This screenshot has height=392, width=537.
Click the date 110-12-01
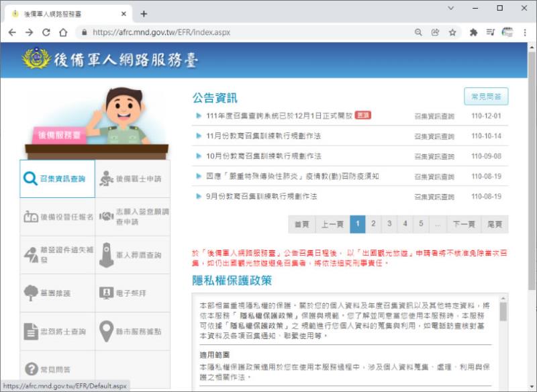click(x=486, y=115)
